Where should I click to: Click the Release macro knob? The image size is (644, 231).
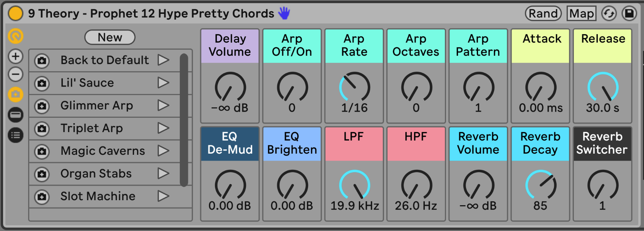point(603,87)
